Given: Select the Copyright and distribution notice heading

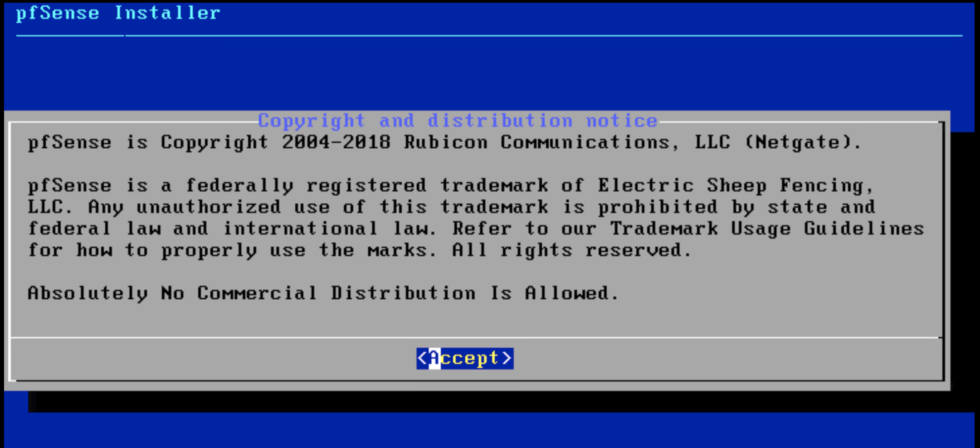Looking at the screenshot, I should point(458,121).
